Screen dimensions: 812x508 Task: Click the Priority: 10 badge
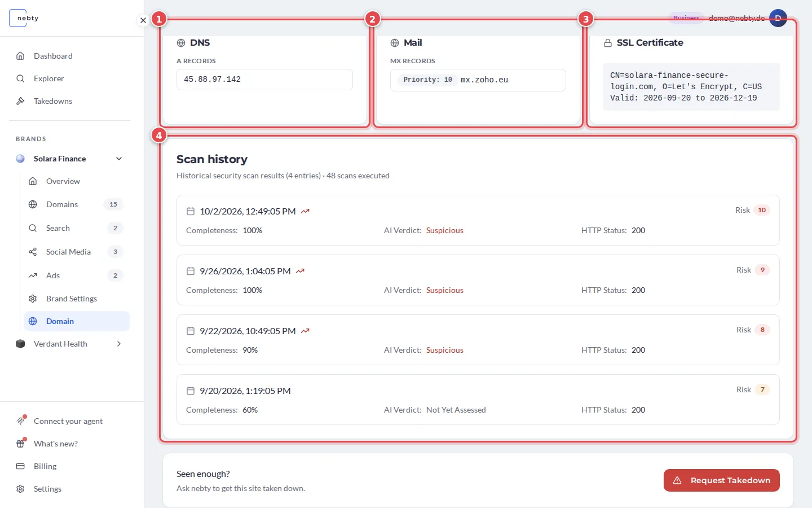(427, 80)
